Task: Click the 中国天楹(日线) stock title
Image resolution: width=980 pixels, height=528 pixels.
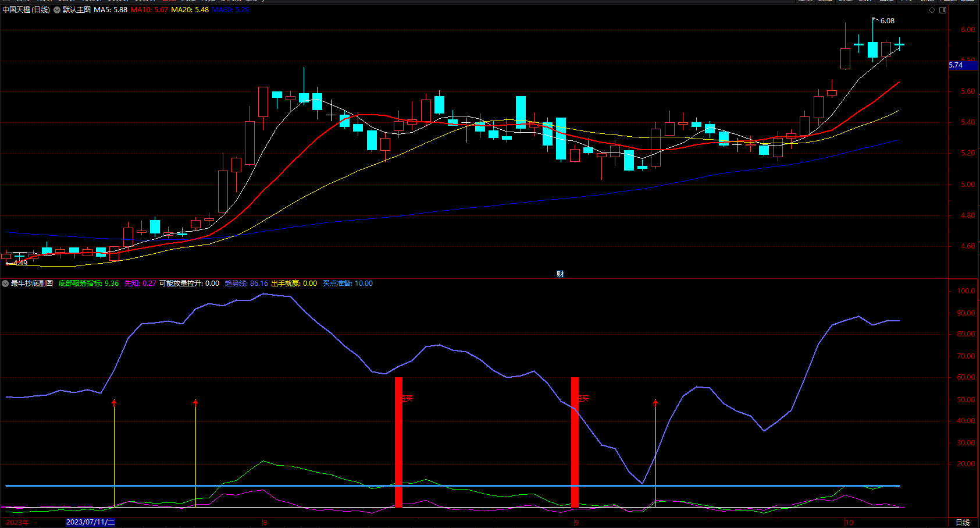Action: pyautogui.click(x=26, y=10)
